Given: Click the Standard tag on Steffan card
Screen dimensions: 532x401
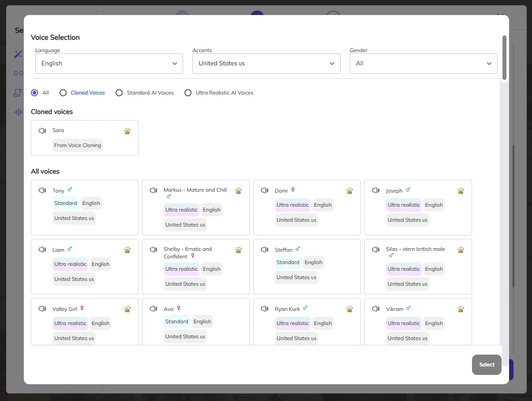Looking at the screenshot, I should pyautogui.click(x=288, y=262).
